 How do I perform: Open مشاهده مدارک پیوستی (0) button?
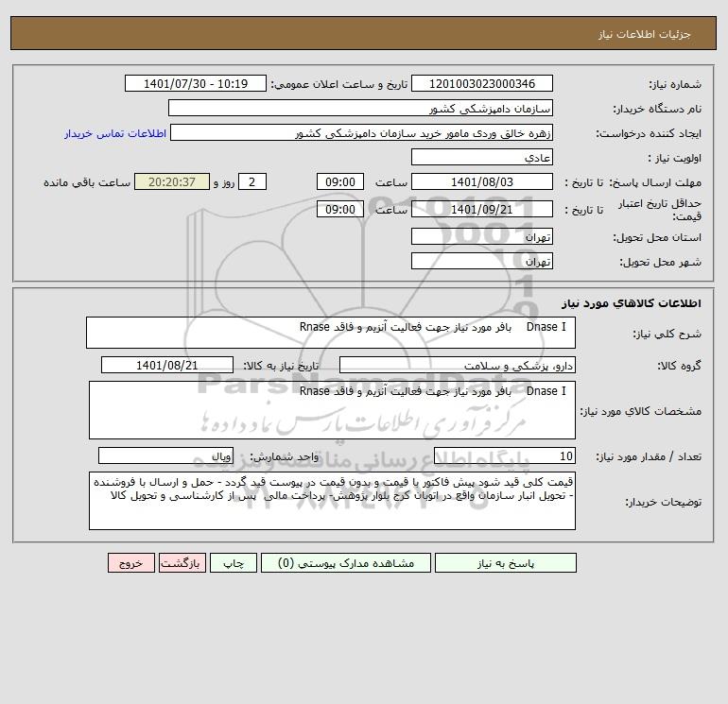click(346, 563)
